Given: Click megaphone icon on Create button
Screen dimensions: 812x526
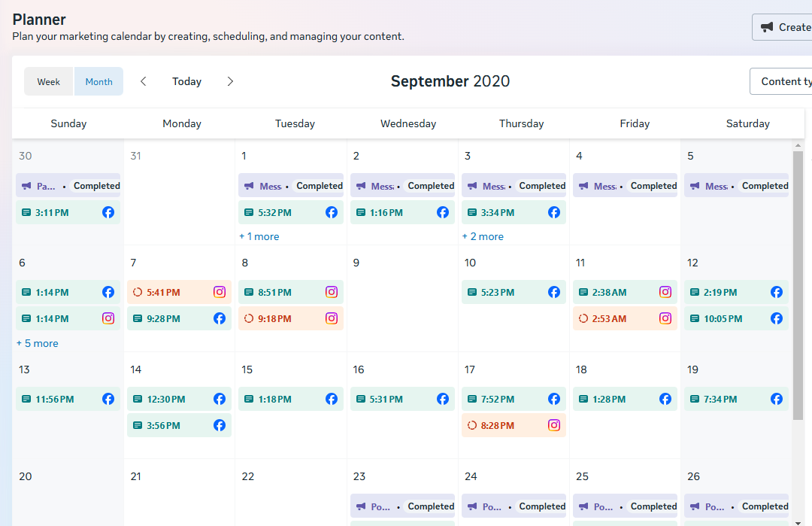Looking at the screenshot, I should tap(767, 27).
